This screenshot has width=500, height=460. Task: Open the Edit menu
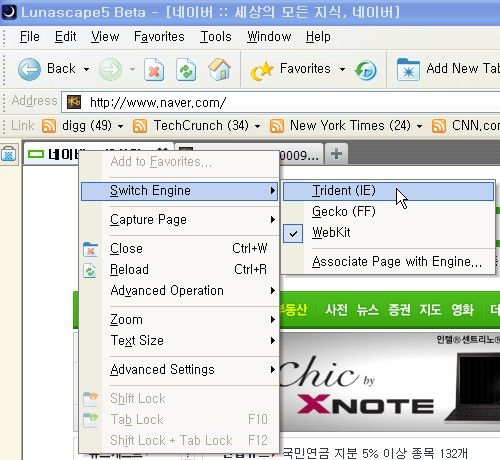(x=66, y=36)
